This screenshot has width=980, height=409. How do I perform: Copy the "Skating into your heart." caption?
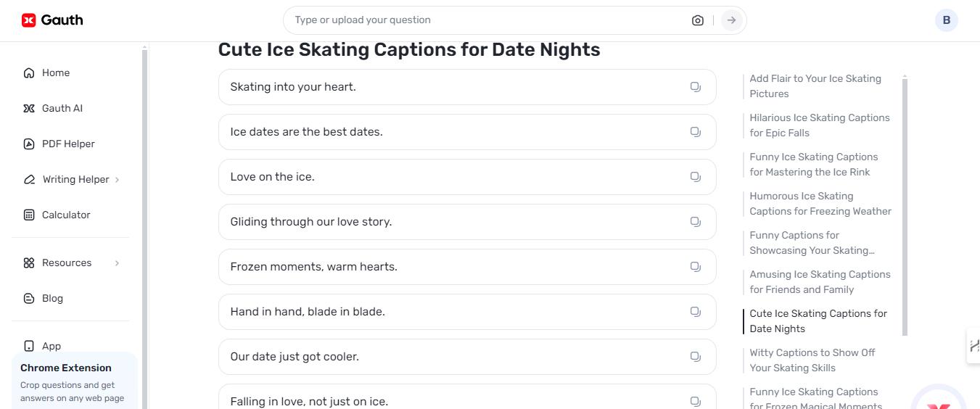click(695, 87)
